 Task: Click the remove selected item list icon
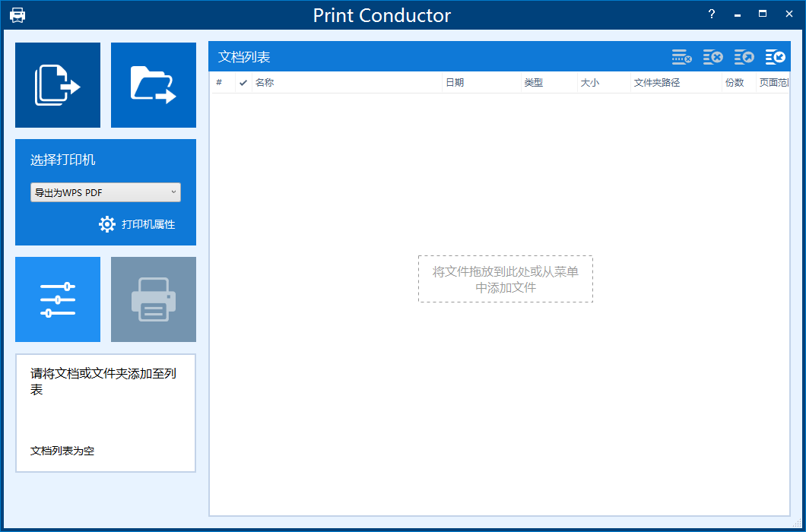(x=681, y=57)
